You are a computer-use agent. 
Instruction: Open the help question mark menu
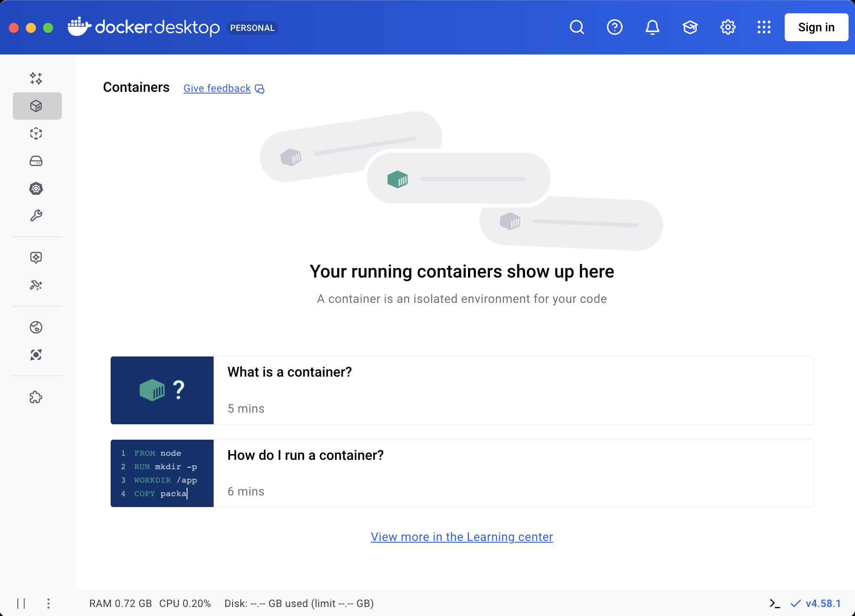pyautogui.click(x=614, y=27)
